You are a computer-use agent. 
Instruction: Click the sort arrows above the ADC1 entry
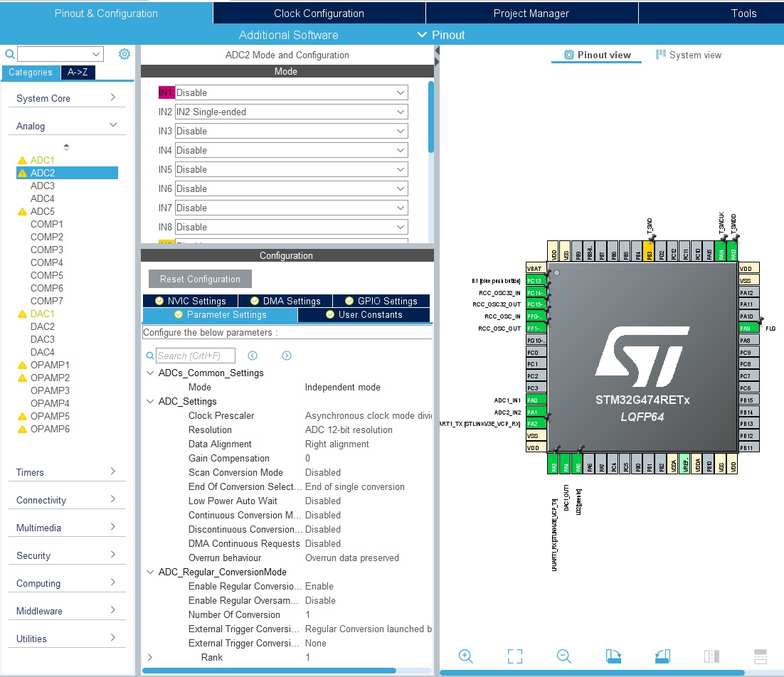66,147
